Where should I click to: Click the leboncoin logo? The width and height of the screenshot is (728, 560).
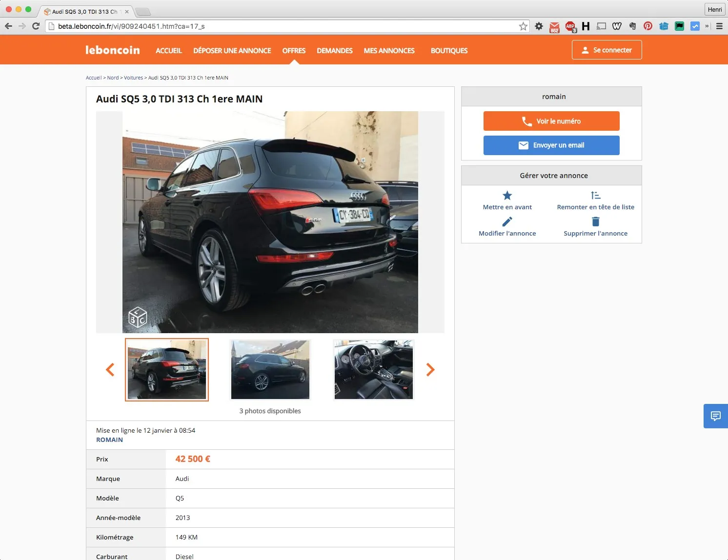pyautogui.click(x=113, y=50)
